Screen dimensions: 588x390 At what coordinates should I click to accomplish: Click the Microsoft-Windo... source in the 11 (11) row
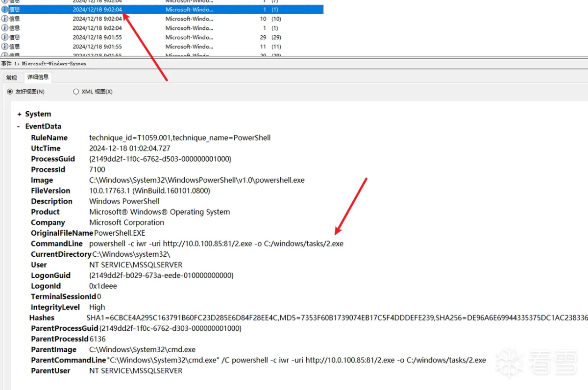point(189,47)
